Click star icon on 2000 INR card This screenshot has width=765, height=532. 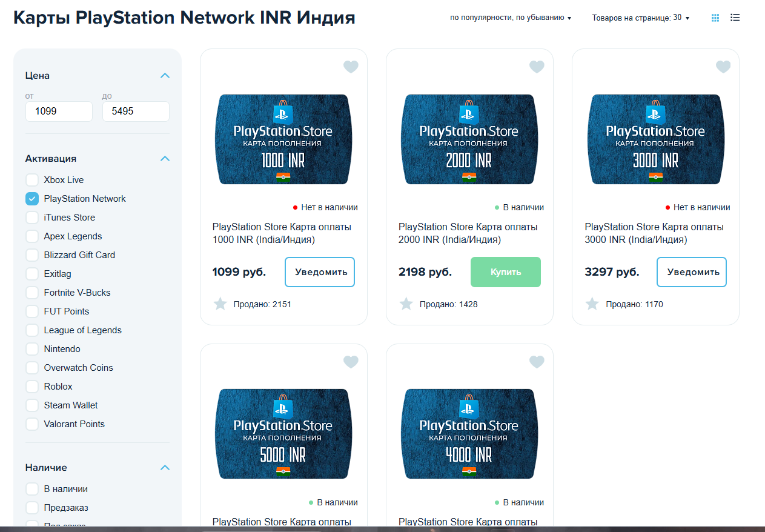click(406, 304)
